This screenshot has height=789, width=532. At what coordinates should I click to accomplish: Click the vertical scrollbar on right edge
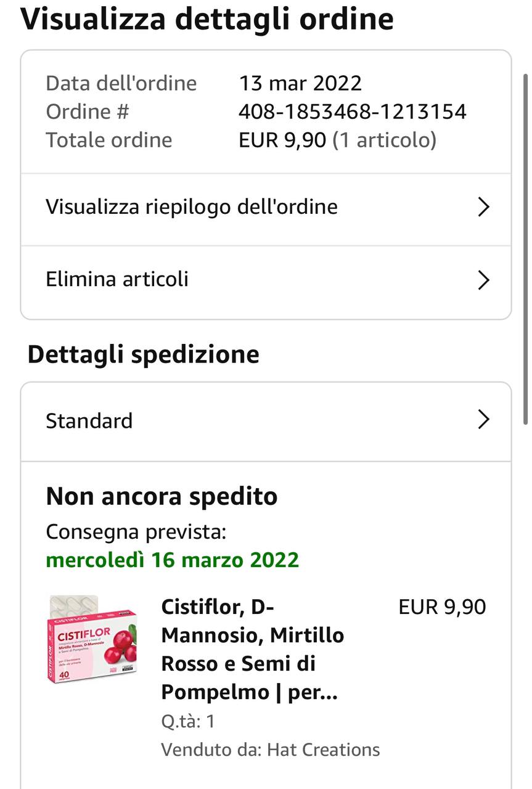pos(525,247)
